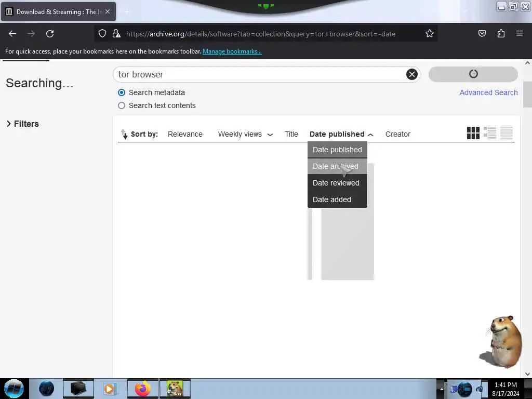Sort results by Relevance
Image resolution: width=532 pixels, height=399 pixels.
[185, 134]
